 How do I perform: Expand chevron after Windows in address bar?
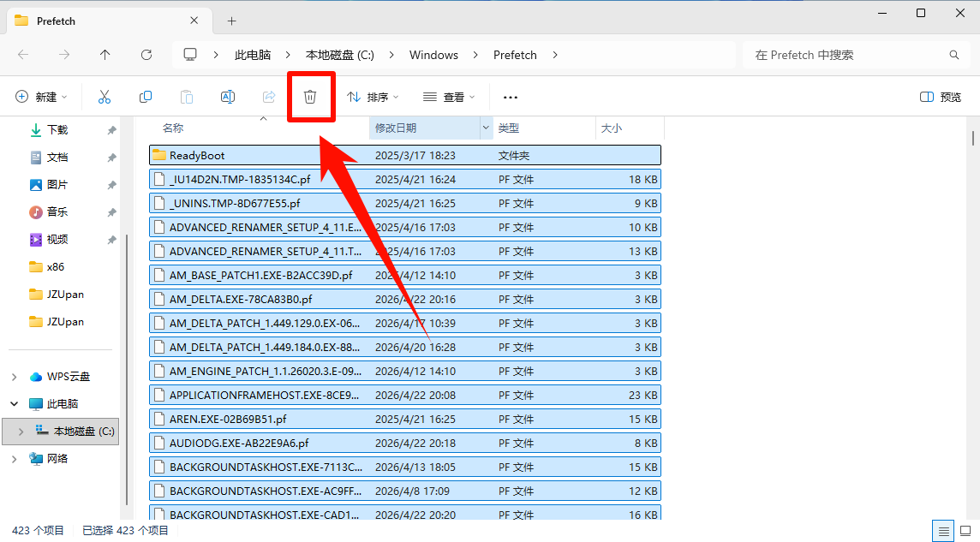click(475, 55)
